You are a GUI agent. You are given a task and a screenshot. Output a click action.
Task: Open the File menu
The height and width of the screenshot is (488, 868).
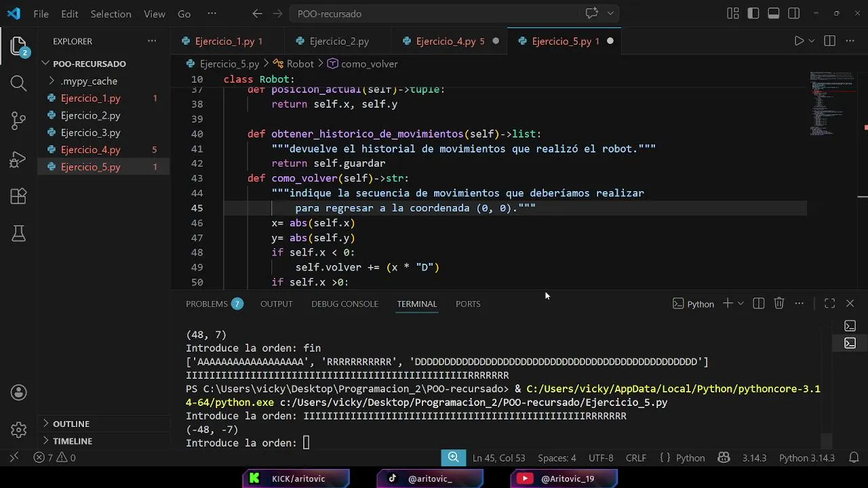tap(41, 14)
